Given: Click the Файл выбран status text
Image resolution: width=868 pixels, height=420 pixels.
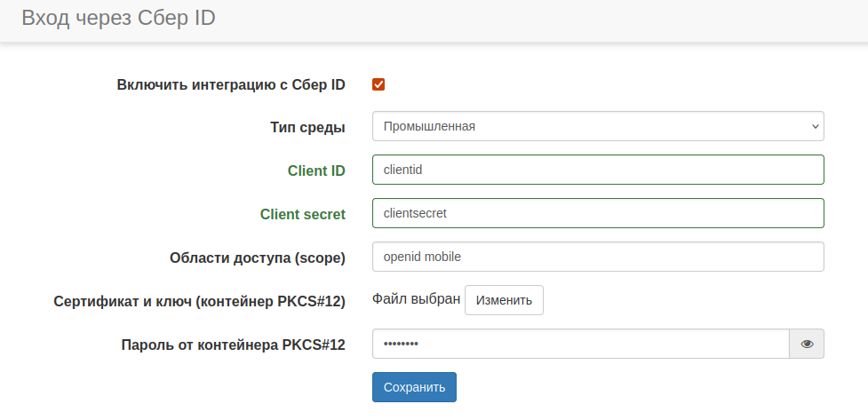Looking at the screenshot, I should coord(416,299).
